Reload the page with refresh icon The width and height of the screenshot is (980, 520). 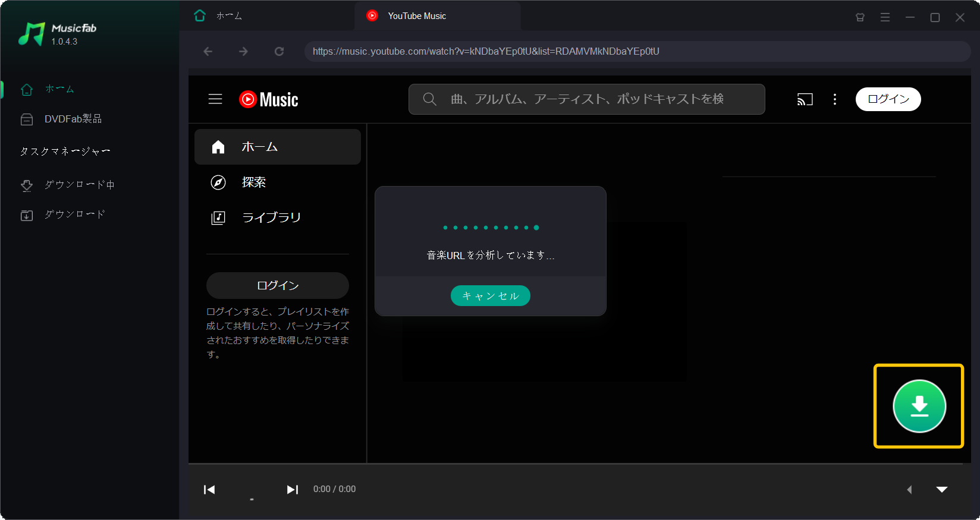click(279, 52)
